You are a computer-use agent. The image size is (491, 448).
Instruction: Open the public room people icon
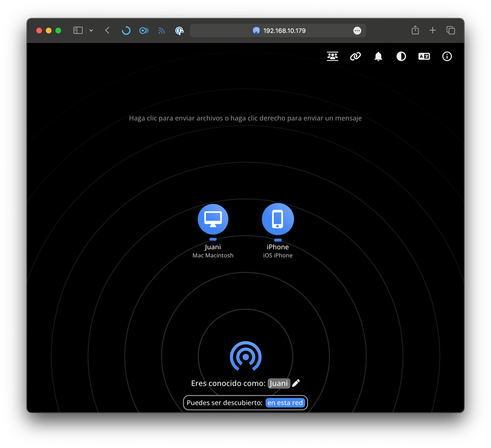pos(332,56)
